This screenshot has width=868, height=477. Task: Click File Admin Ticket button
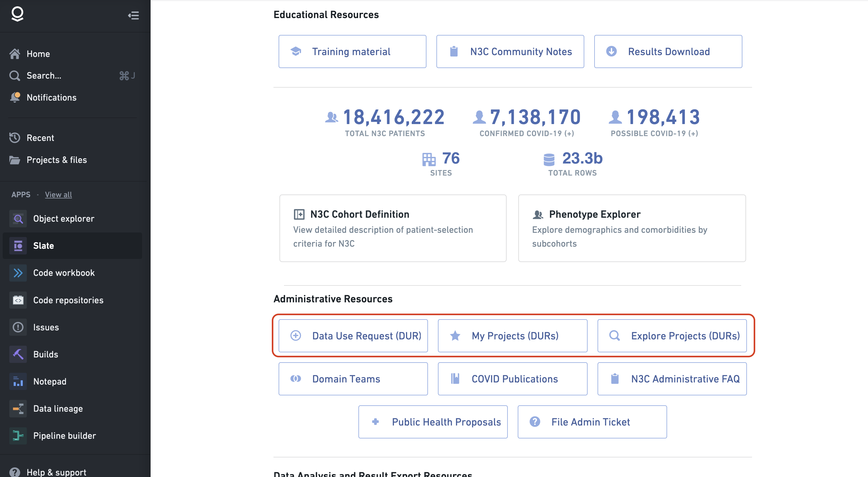point(592,421)
